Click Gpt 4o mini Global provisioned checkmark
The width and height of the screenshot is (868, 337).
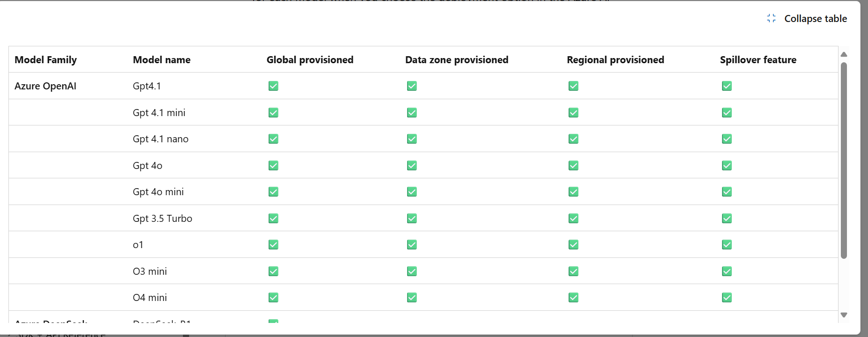coord(273,192)
